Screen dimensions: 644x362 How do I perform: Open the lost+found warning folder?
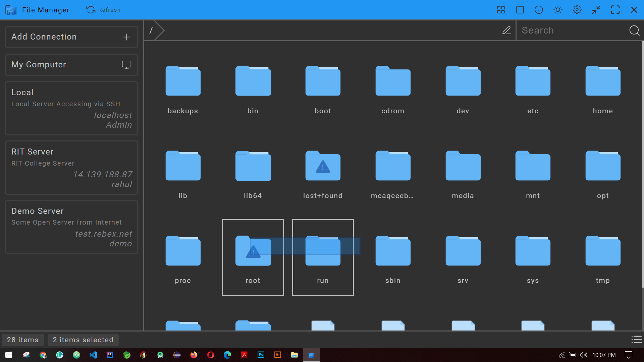click(322, 166)
